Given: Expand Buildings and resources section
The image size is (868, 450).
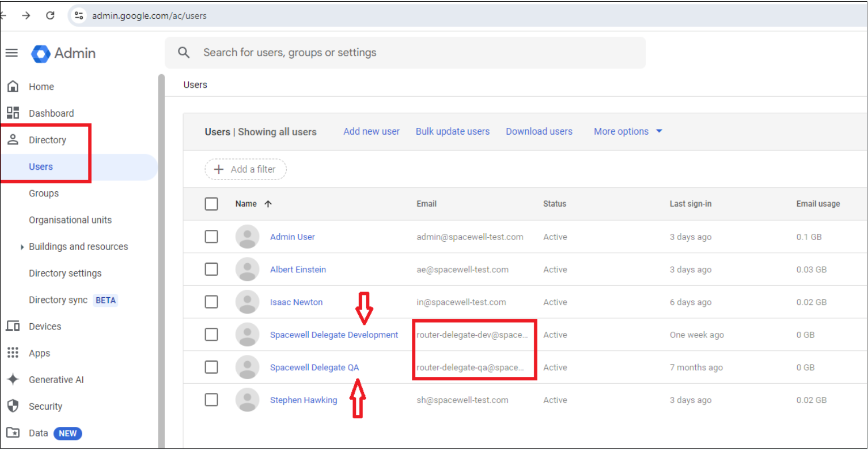Looking at the screenshot, I should [x=22, y=247].
